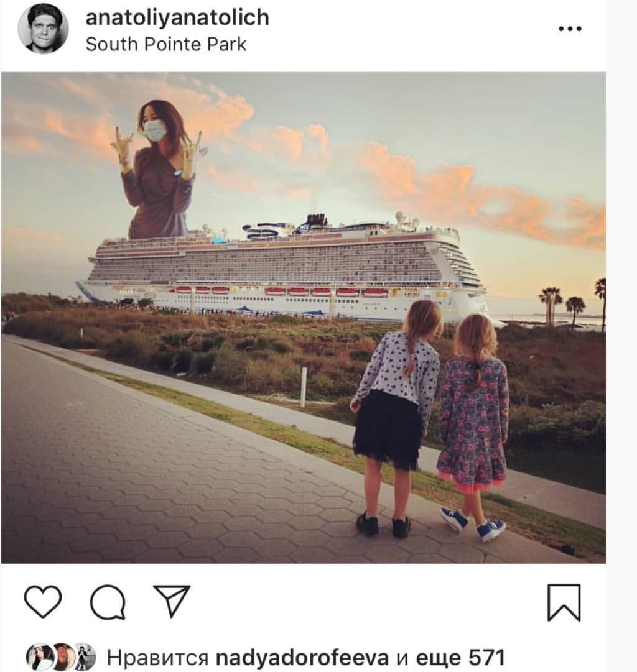This screenshot has width=637, height=672.
Task: Tap the third liker avatar
Action: 85,657
